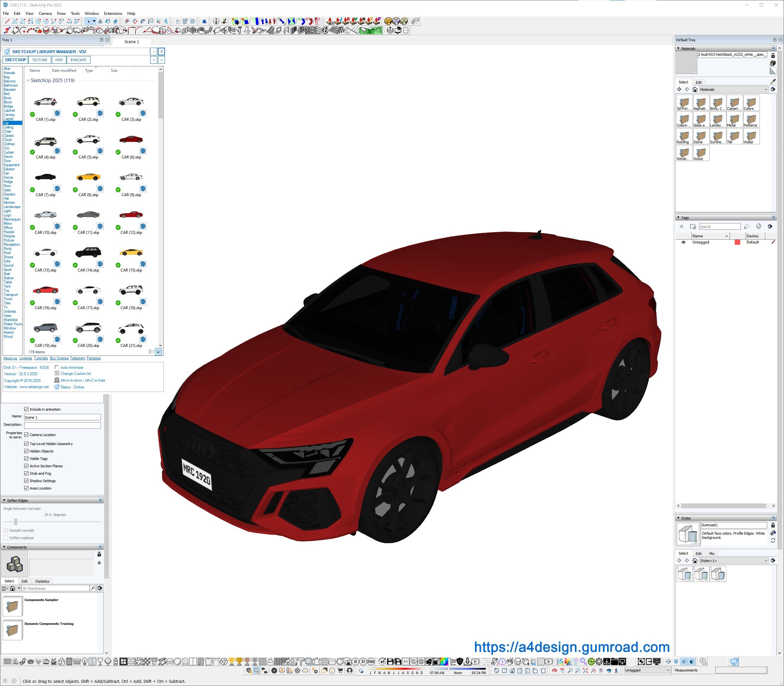Uncheck Include in animation
This screenshot has width=784, height=686.
26,409
